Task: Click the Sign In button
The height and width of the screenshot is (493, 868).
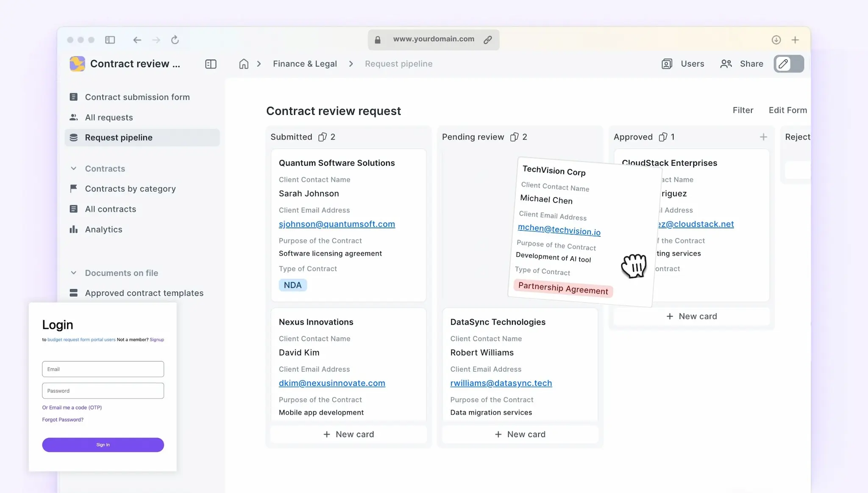Action: [x=103, y=445]
